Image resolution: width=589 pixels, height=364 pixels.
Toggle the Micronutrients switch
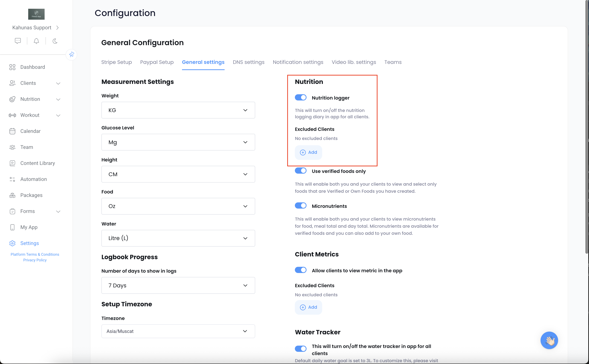click(301, 206)
